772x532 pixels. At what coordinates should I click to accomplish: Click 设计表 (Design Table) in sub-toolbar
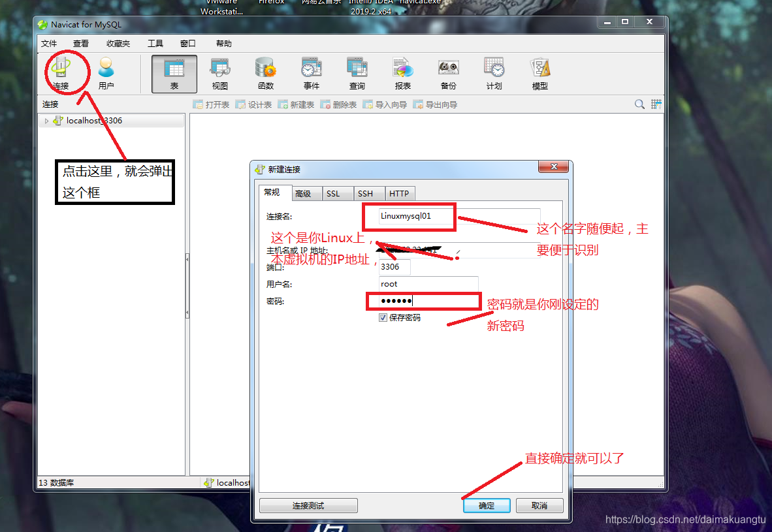tap(253, 104)
